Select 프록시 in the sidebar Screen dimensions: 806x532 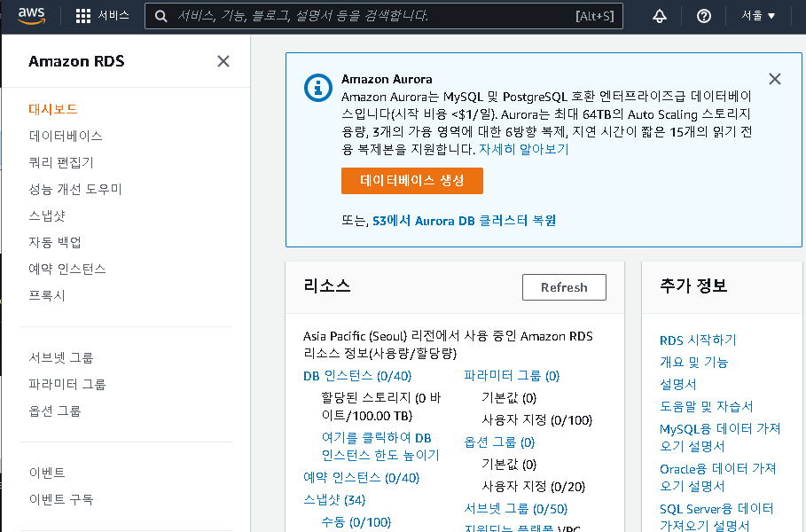pyautogui.click(x=47, y=295)
